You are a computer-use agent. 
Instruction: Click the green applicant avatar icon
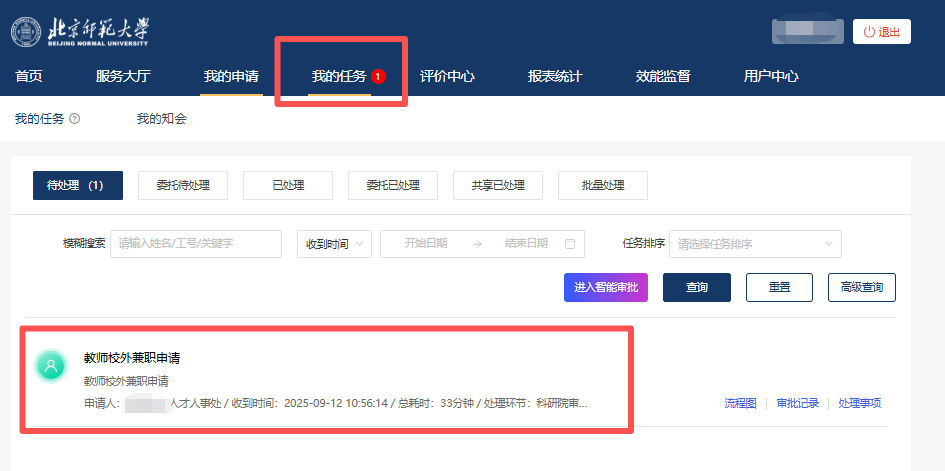point(51,366)
